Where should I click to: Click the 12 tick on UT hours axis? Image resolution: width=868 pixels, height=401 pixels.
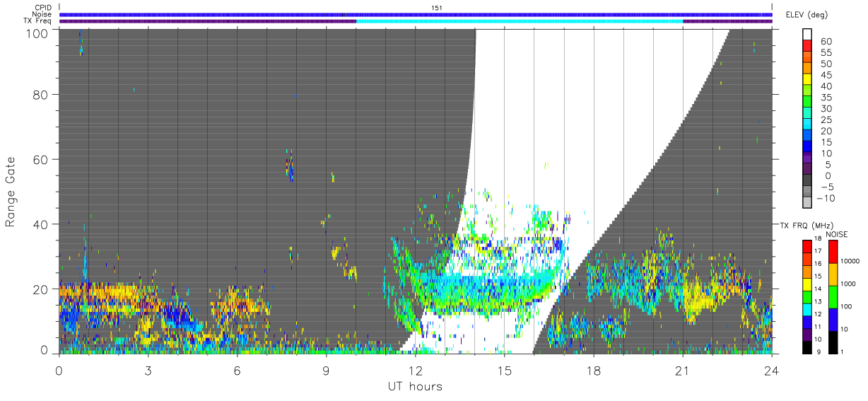point(416,370)
